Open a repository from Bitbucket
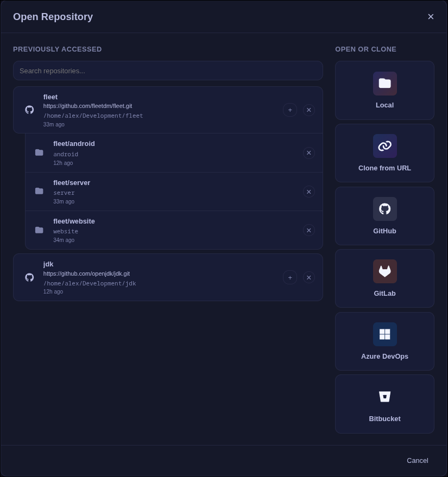 tap(384, 404)
